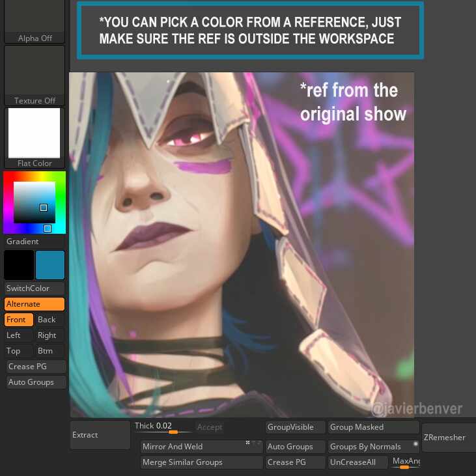Select the Flat Color material swatch
Image resolution: width=476 pixels, height=476 pixels.
[x=35, y=137]
